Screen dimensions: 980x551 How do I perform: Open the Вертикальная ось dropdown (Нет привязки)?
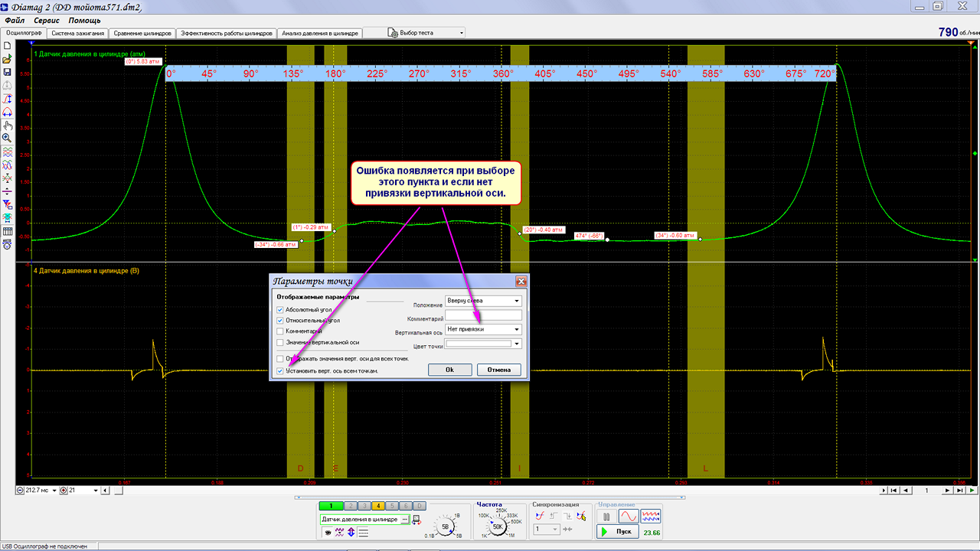[483, 329]
